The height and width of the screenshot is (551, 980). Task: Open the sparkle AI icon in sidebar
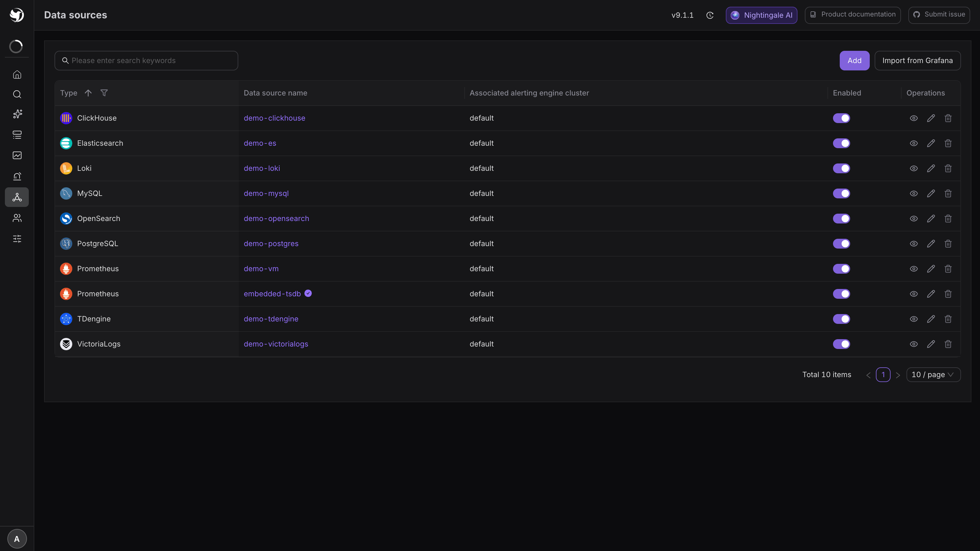(17, 114)
